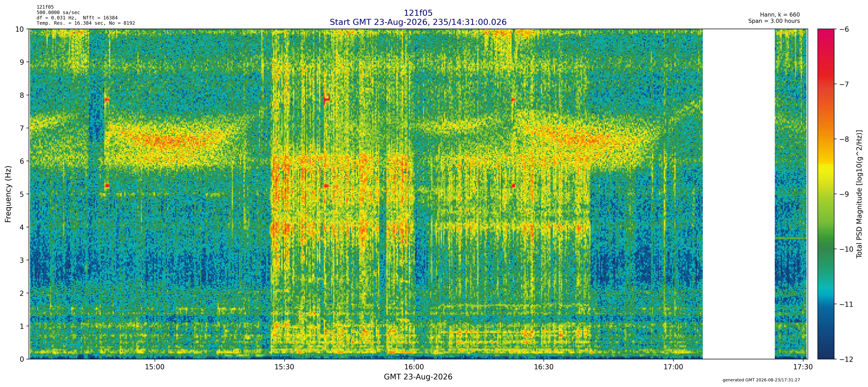Click the centered plot title "121f05"
Screen dimensions: 868x387
click(418, 13)
